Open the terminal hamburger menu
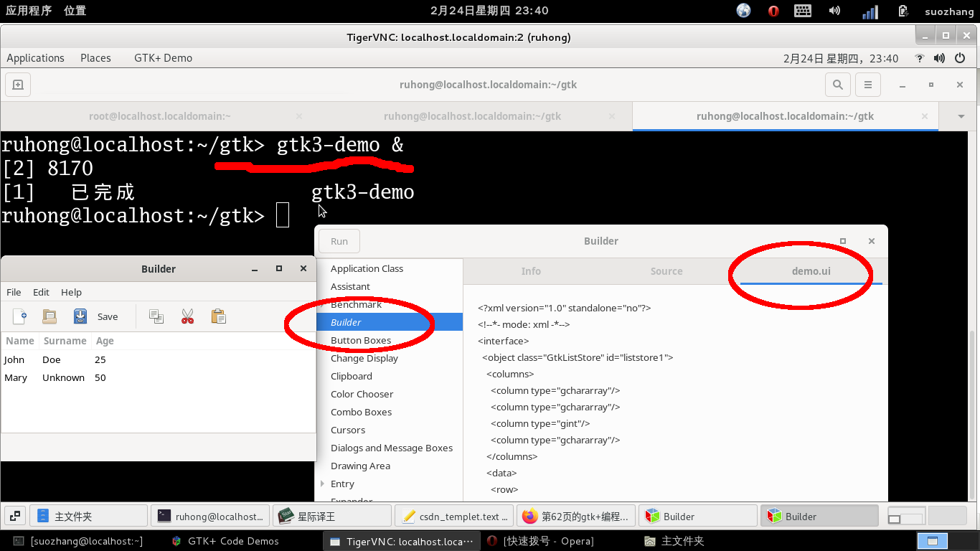The image size is (980, 551). pos(868,85)
